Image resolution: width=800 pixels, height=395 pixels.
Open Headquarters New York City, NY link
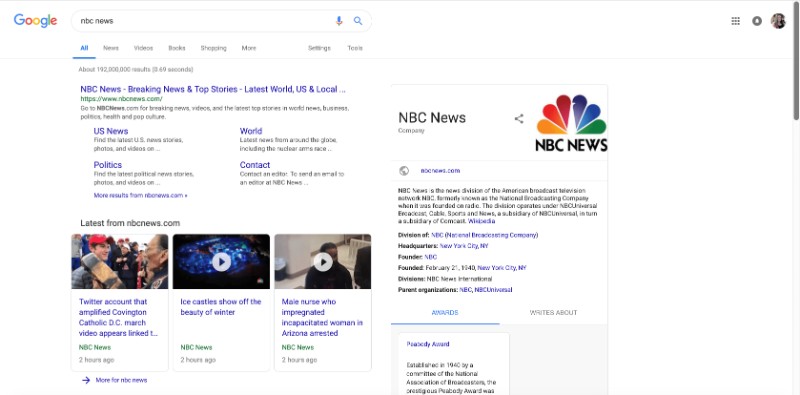pos(464,246)
